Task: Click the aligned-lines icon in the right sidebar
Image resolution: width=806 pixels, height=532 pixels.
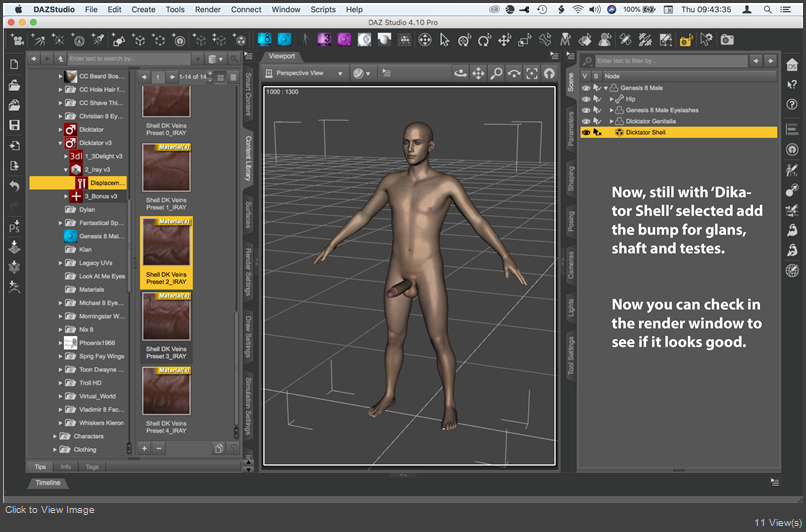Action: [792, 129]
